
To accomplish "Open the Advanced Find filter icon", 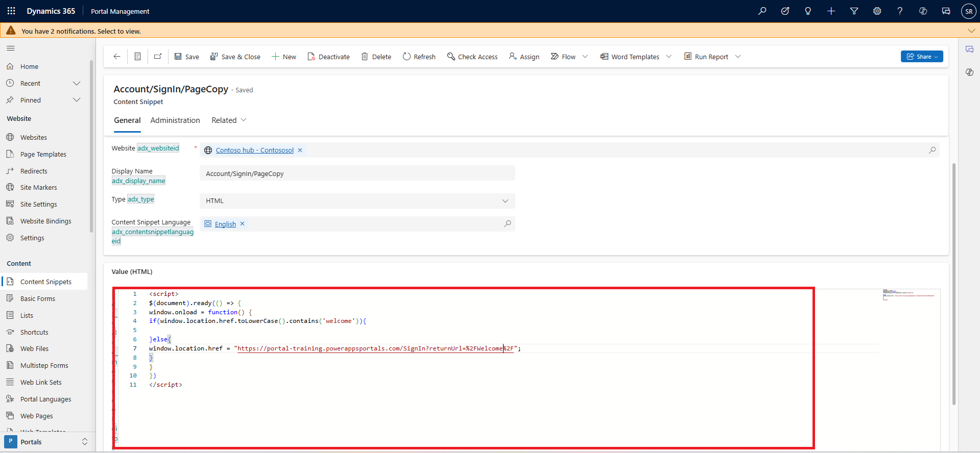I will click(x=854, y=11).
